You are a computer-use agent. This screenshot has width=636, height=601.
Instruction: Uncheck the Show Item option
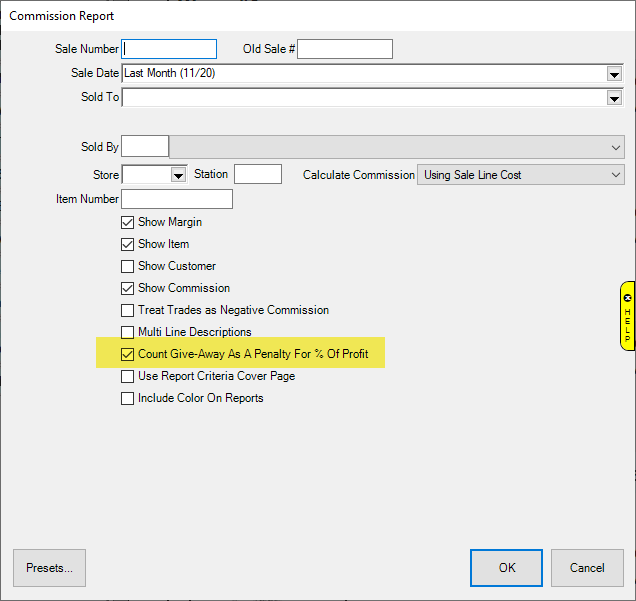point(127,245)
